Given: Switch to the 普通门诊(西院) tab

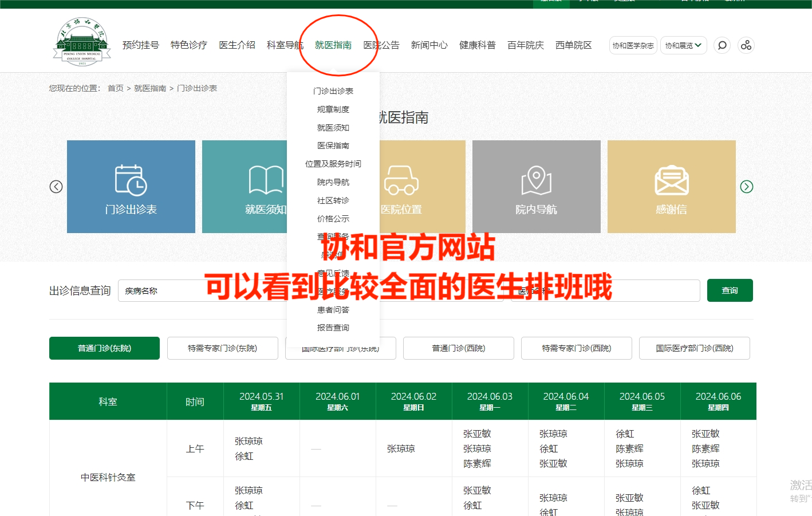Looking at the screenshot, I should point(458,348).
